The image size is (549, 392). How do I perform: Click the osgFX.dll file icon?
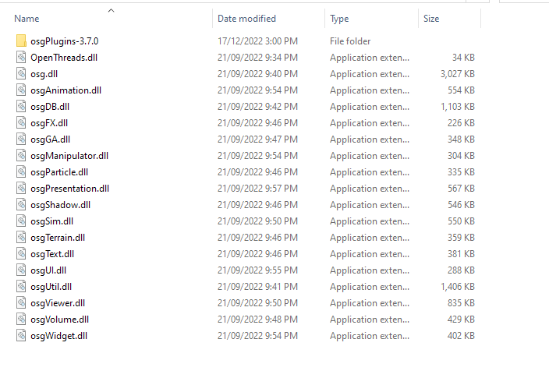[21, 123]
